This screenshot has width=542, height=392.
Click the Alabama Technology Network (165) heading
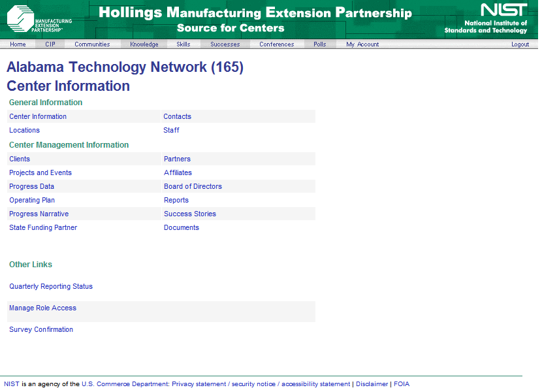(x=125, y=67)
